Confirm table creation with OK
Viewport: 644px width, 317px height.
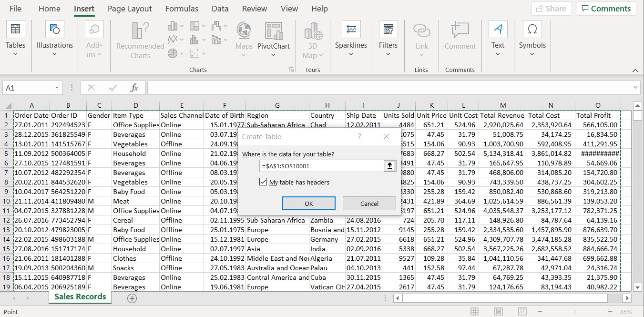click(308, 203)
